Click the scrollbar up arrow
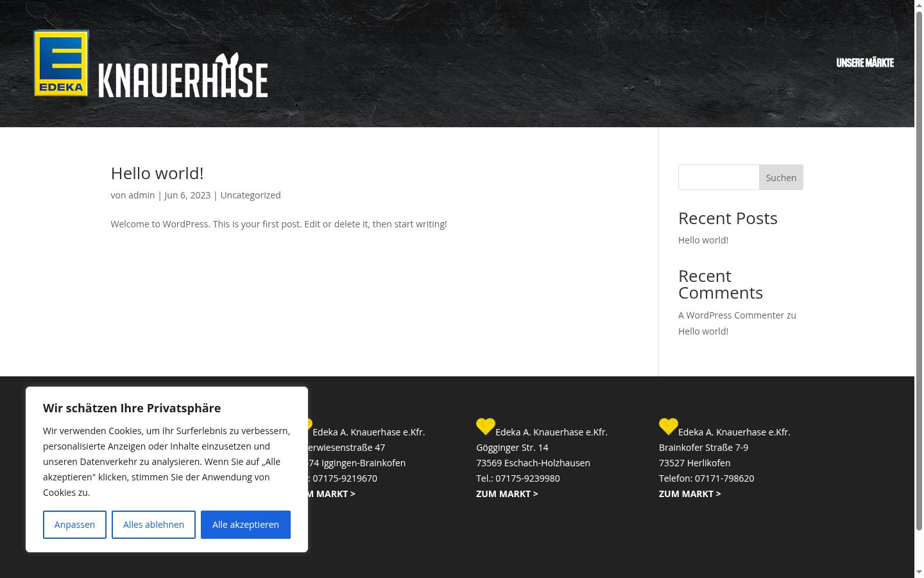This screenshot has width=924, height=578. pos(919,4)
